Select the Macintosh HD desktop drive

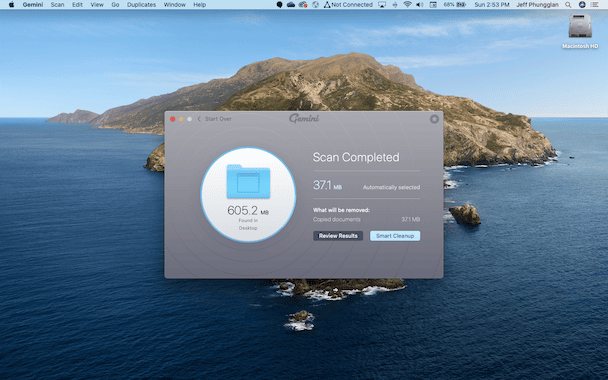click(580, 31)
